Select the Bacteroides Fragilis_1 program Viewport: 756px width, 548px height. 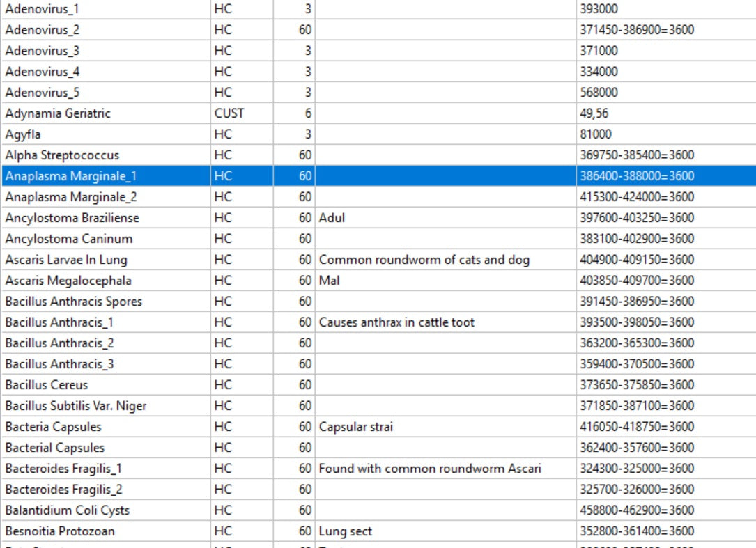point(105,469)
